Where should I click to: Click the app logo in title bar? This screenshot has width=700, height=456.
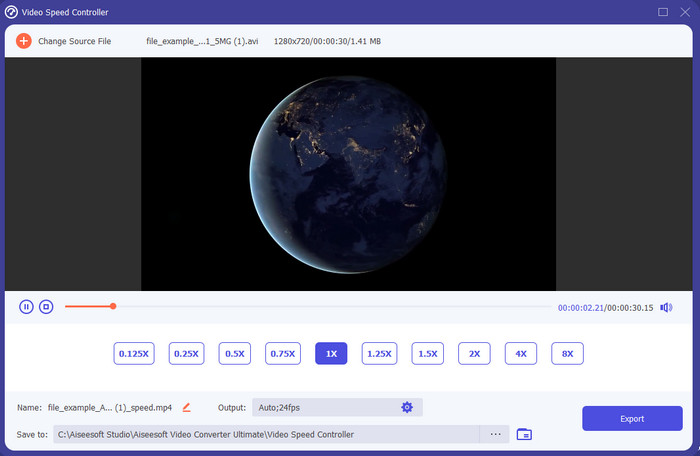[x=11, y=12]
